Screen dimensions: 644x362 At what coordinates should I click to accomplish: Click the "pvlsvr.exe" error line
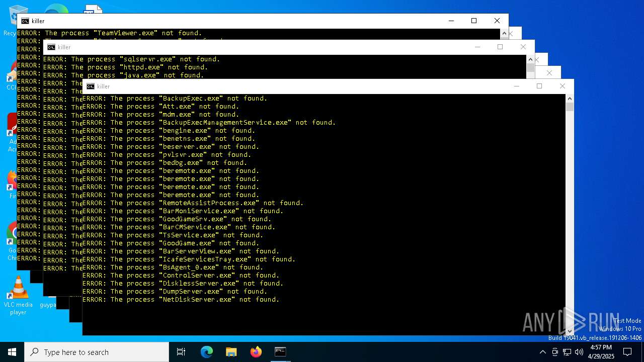pyautogui.click(x=167, y=155)
